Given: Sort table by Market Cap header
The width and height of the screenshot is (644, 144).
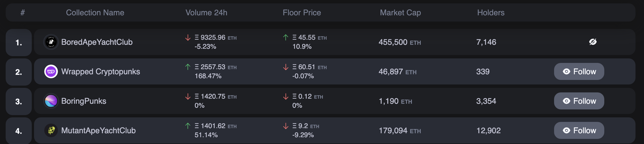Looking at the screenshot, I should 400,12.
